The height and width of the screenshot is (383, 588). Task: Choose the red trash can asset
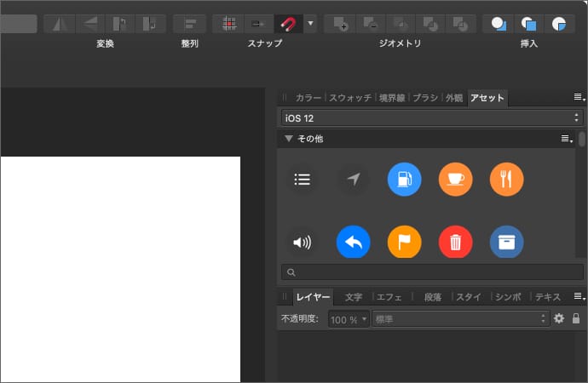tap(455, 243)
